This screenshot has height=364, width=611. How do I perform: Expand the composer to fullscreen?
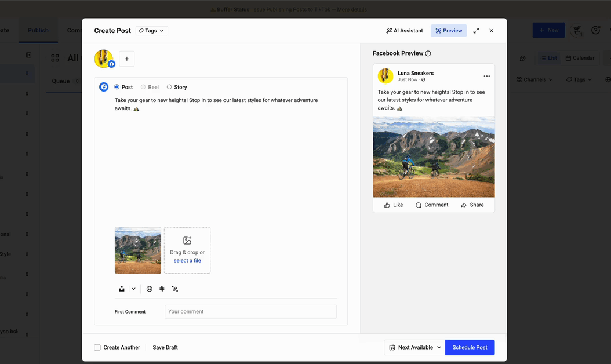click(x=476, y=30)
